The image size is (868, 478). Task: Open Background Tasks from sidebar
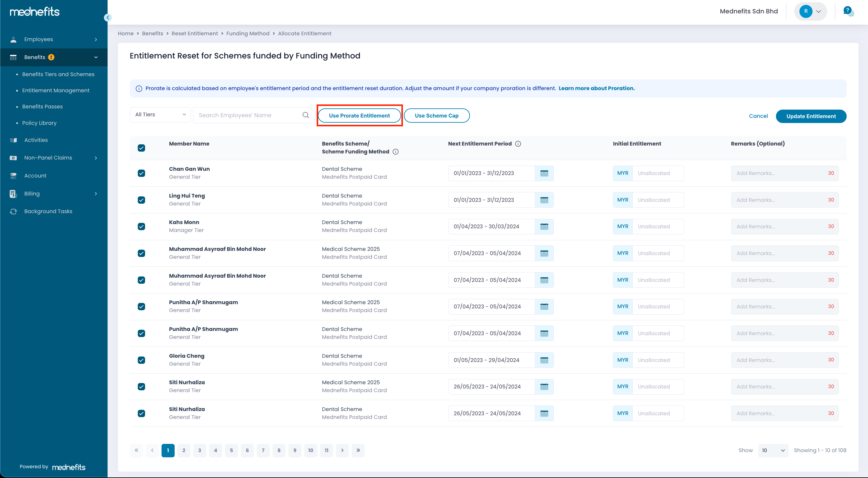tap(48, 211)
